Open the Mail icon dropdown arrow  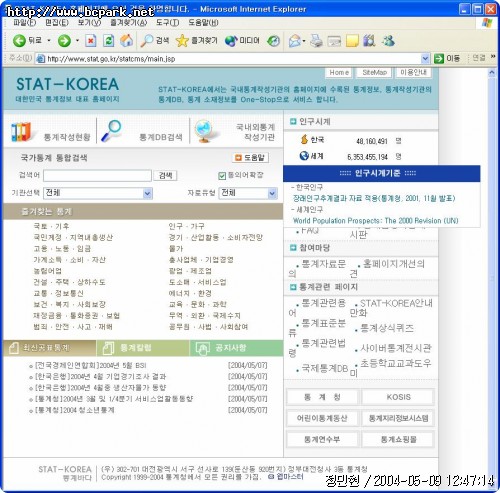[304, 41]
